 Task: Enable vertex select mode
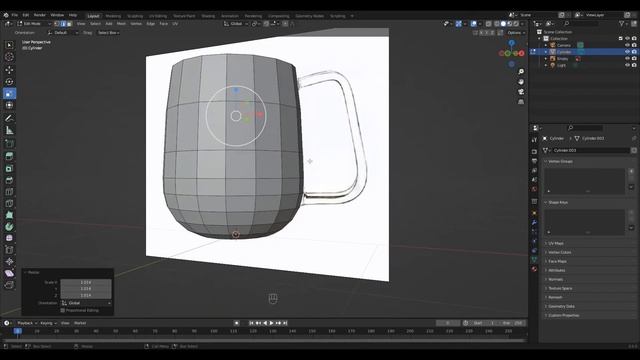point(57,24)
